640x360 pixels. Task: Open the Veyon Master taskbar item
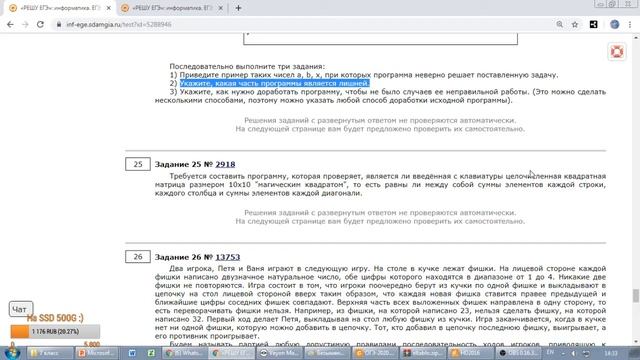(x=279, y=353)
